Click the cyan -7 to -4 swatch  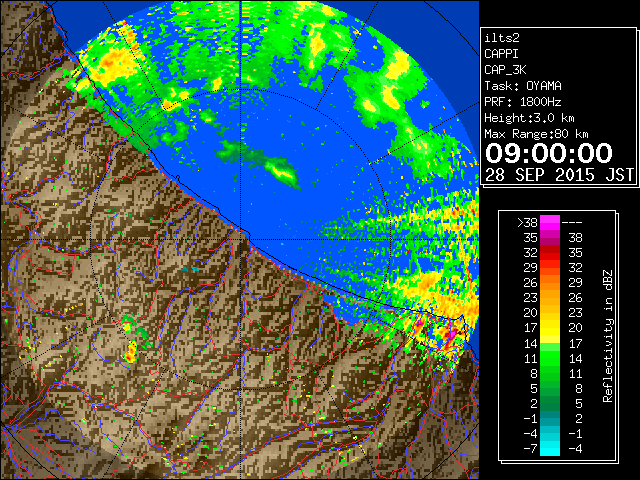pyautogui.click(x=550, y=448)
